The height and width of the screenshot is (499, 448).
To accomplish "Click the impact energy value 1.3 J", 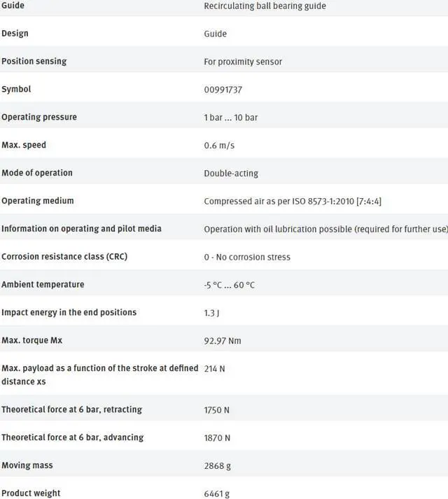I will pos(211,313).
